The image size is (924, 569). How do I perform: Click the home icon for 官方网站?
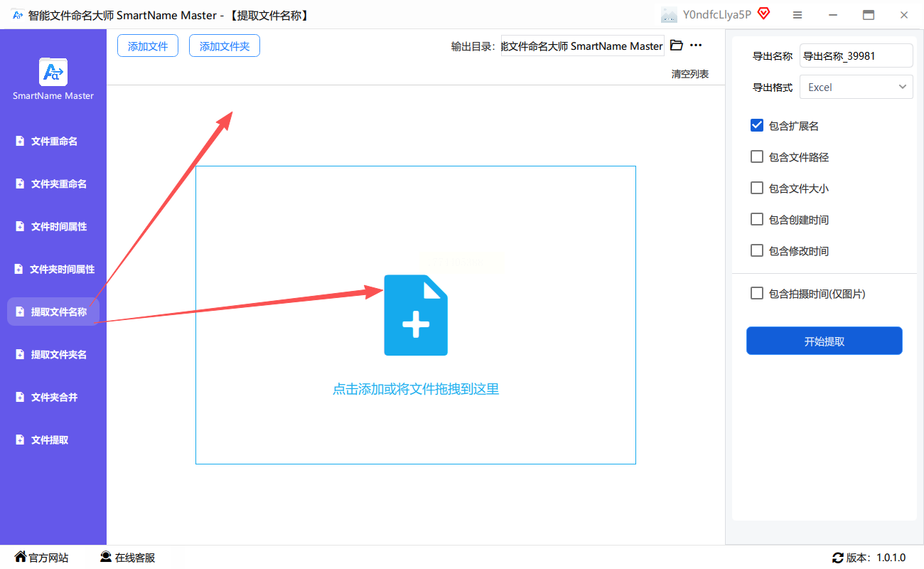point(21,557)
